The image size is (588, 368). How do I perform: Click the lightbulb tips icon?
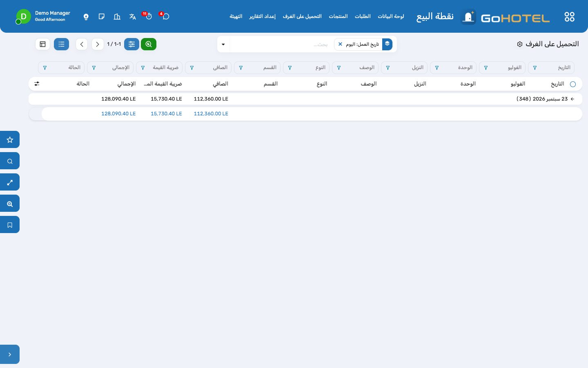click(86, 17)
